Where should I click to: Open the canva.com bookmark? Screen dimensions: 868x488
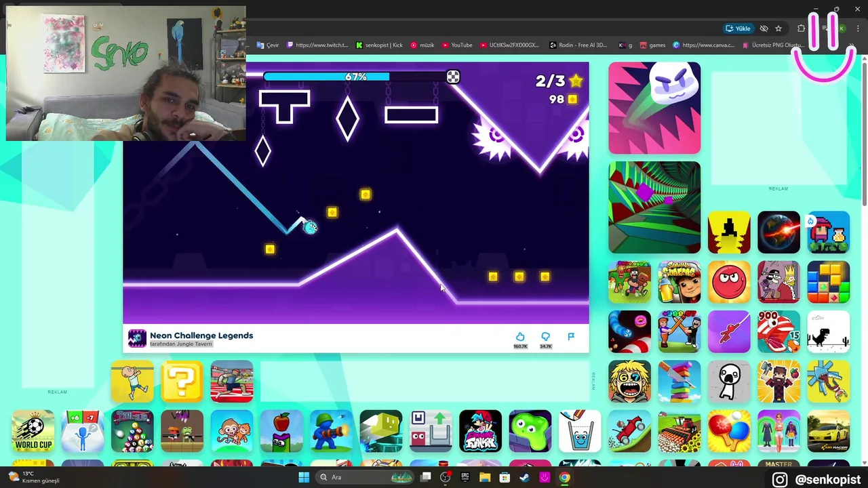(703, 45)
